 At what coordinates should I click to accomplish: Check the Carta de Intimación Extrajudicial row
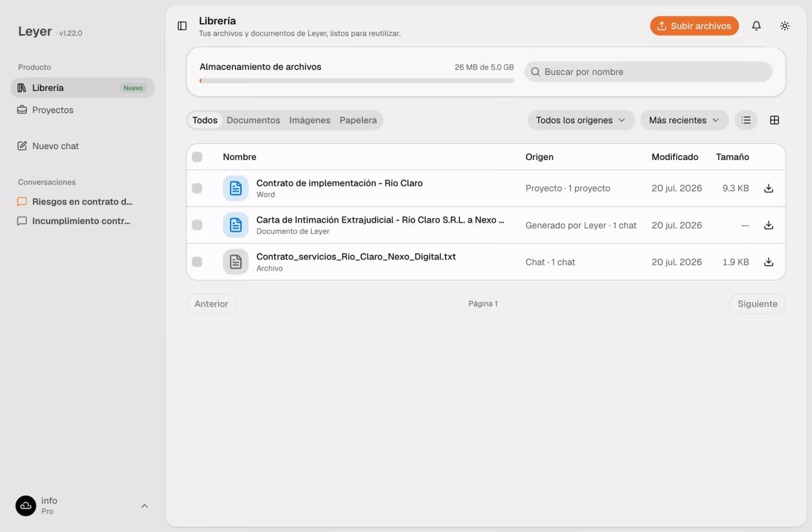pyautogui.click(x=197, y=225)
